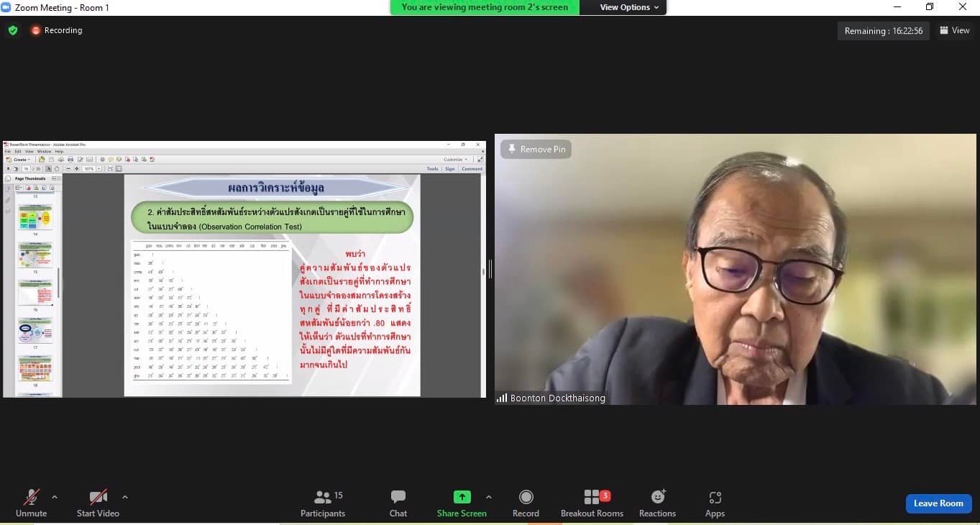
Task: Click the Remaining time indicator
Action: click(883, 31)
